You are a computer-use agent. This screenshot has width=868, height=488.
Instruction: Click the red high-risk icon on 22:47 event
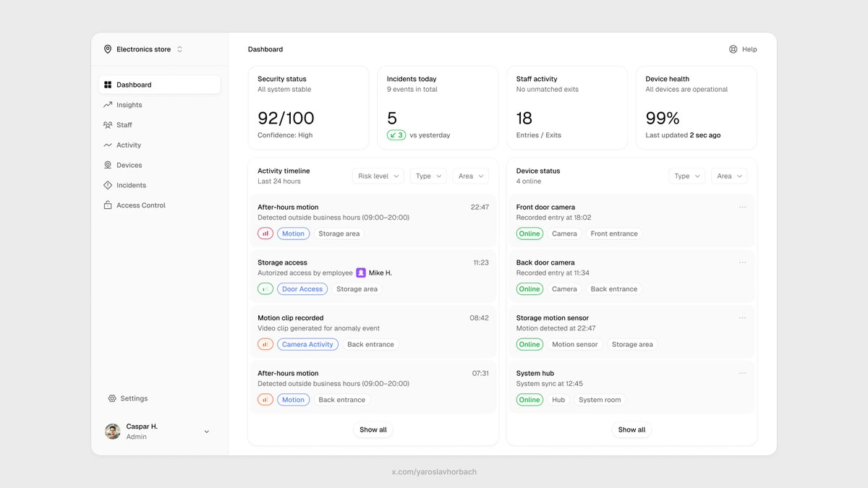click(x=265, y=234)
